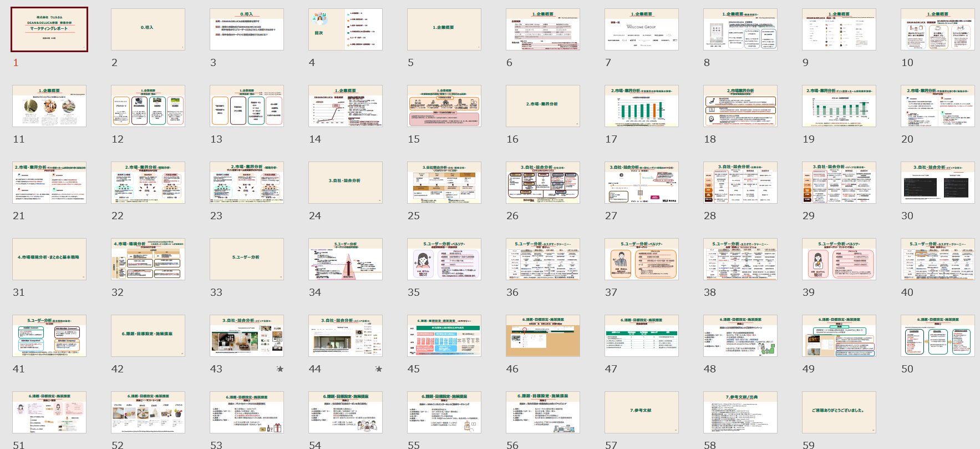Screen dimensions: 980x449
Task: Select slide 53 thumbnail
Action: click(247, 412)
